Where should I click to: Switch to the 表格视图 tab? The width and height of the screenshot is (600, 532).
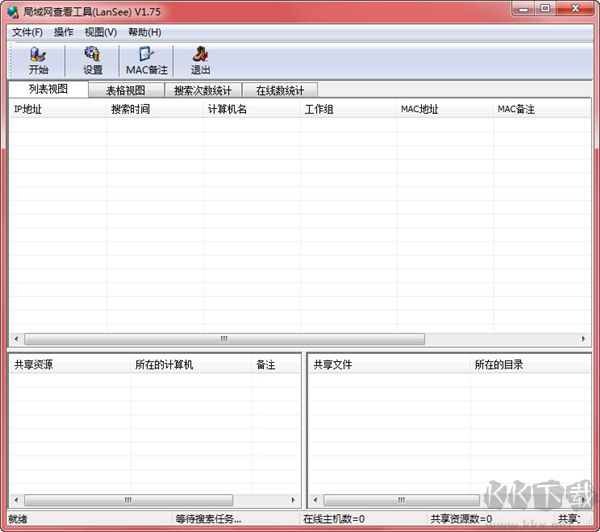click(x=126, y=91)
